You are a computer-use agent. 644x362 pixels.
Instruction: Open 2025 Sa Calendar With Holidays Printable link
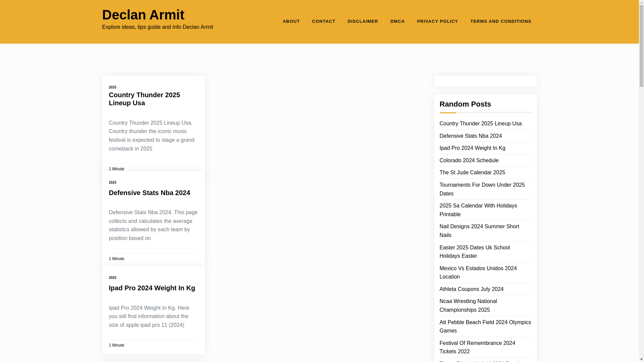[478, 210]
